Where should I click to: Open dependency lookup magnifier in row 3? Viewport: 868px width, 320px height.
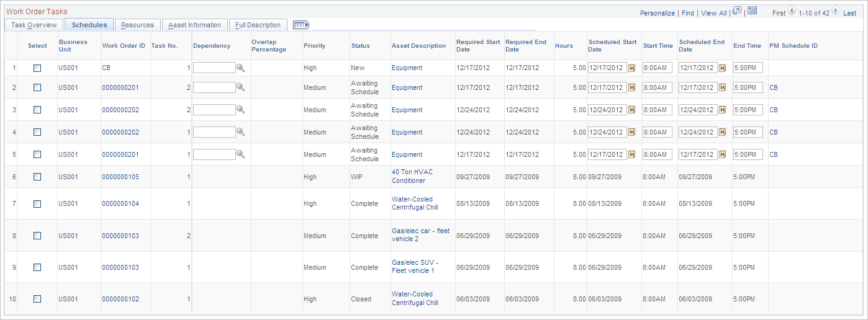pos(241,110)
